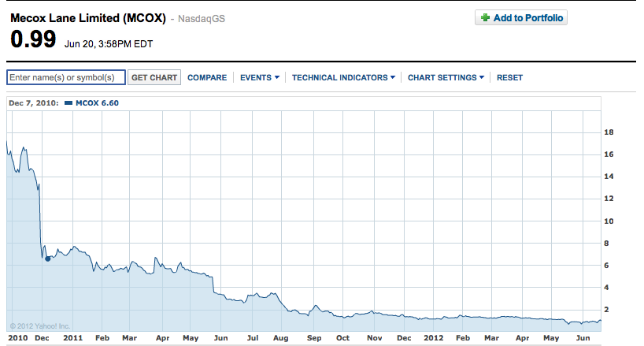Open the TECHNICAL INDICATORS dropdown
Screen dimensions: 644x346
pyautogui.click(x=344, y=77)
